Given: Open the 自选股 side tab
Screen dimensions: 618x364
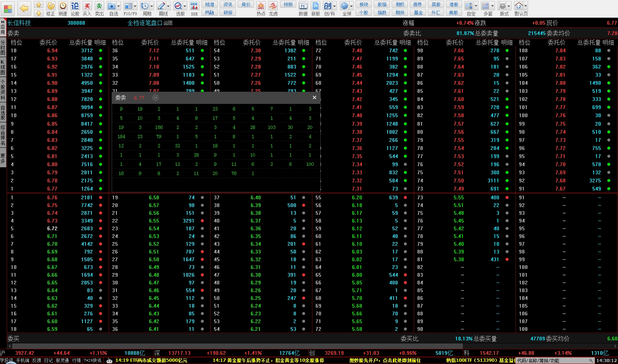Looking at the screenshot, I should coord(3,112).
